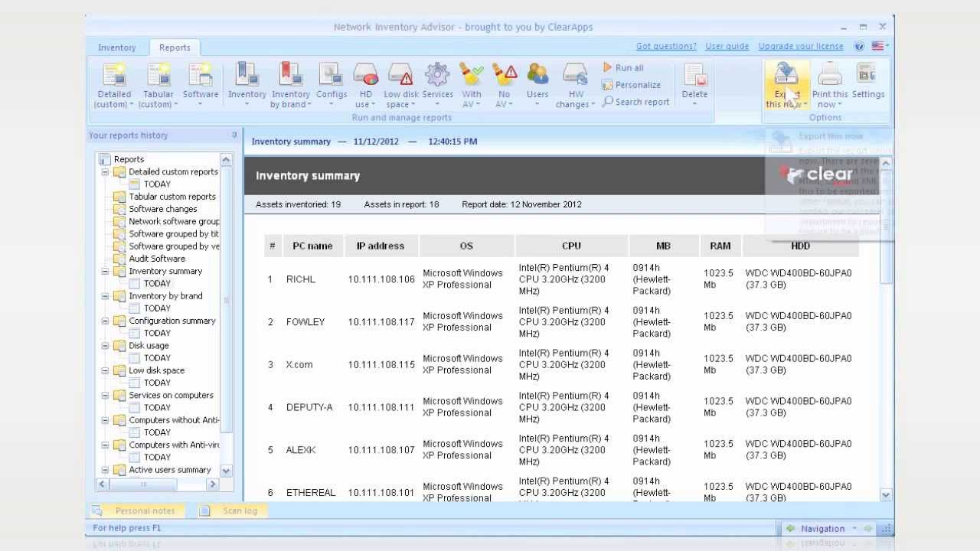Collapse the Inventory summary tree node

coord(106,271)
